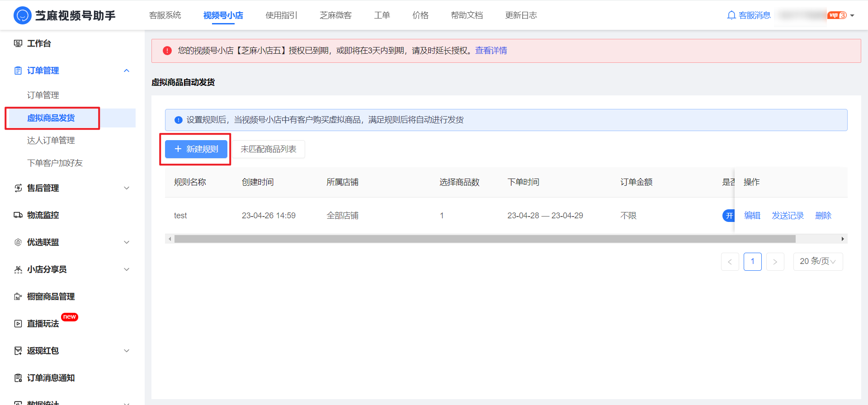The image size is (868, 405).
Task: Click the 创建时间 column header
Action: (x=258, y=182)
